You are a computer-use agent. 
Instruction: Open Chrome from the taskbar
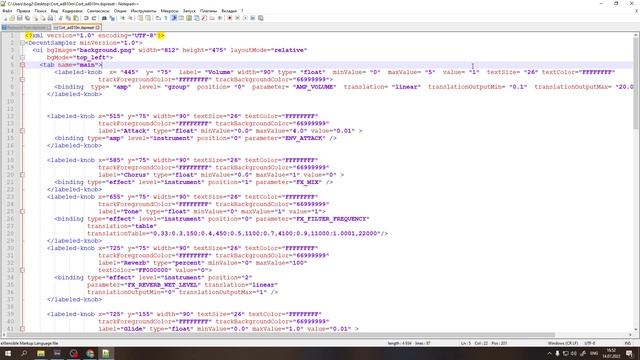pos(90,353)
